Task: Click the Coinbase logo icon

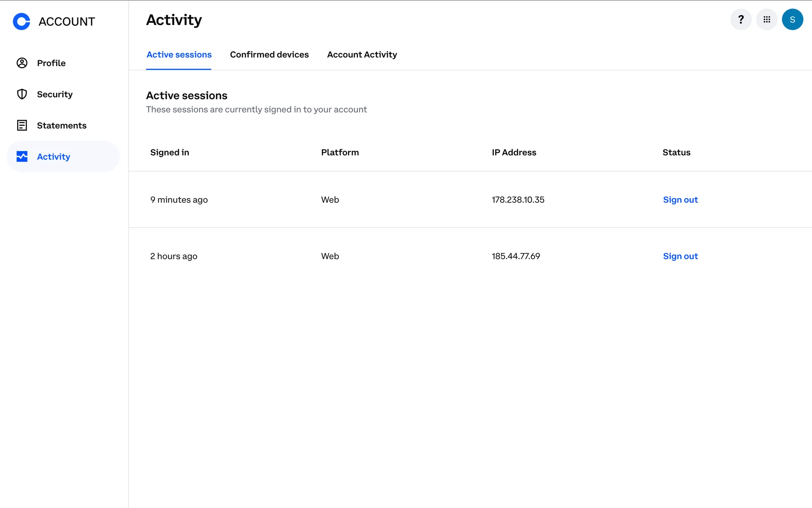Action: (22, 21)
